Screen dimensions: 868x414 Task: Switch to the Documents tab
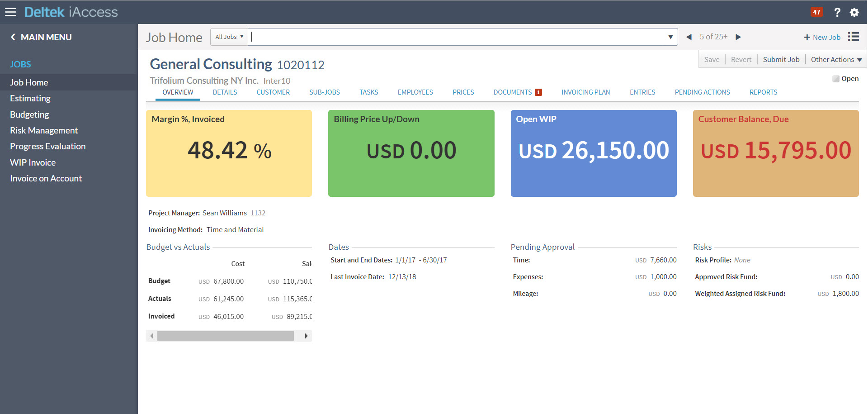coord(513,92)
